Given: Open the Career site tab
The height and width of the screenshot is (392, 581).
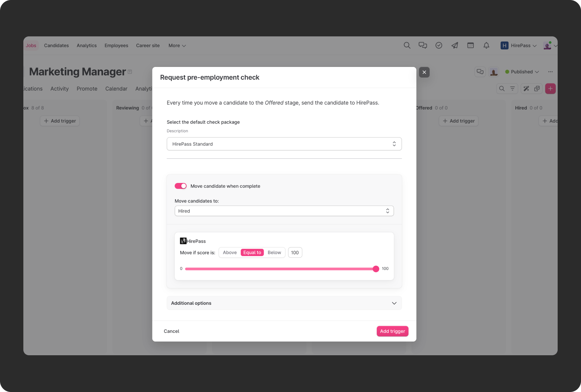Looking at the screenshot, I should (148, 46).
